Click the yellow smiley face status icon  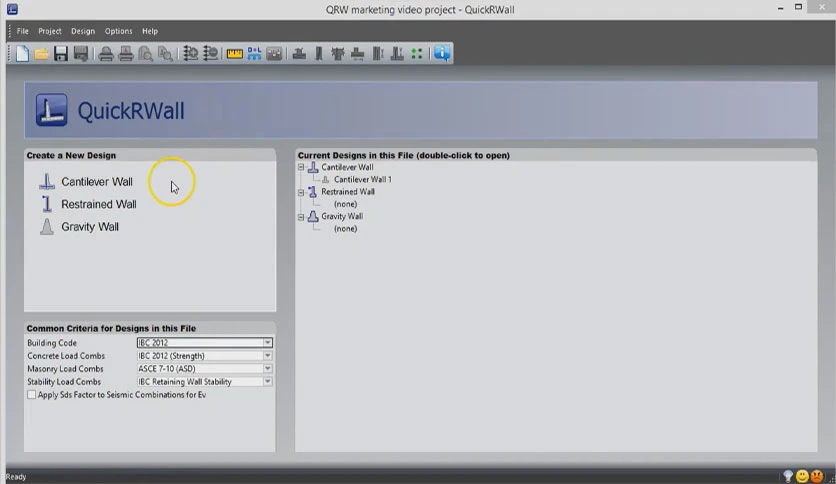(802, 476)
